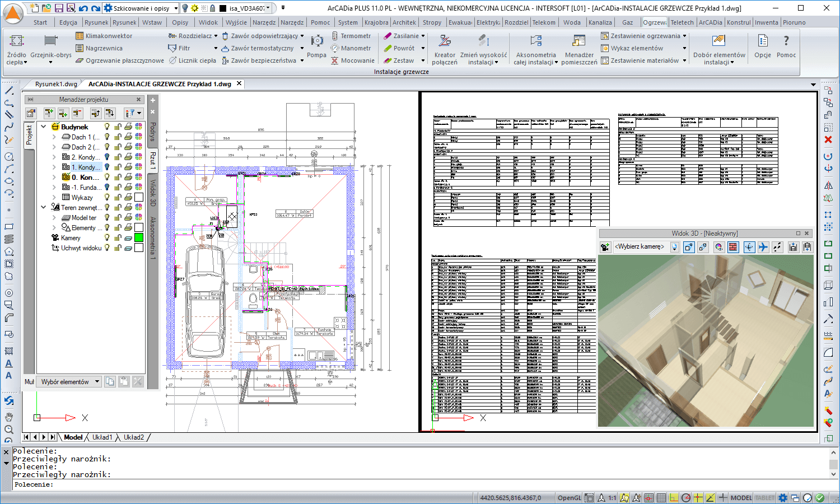Image resolution: width=840 pixels, height=504 pixels.
Task: Toggle lightbulb visibility for Kamery
Action: [108, 238]
